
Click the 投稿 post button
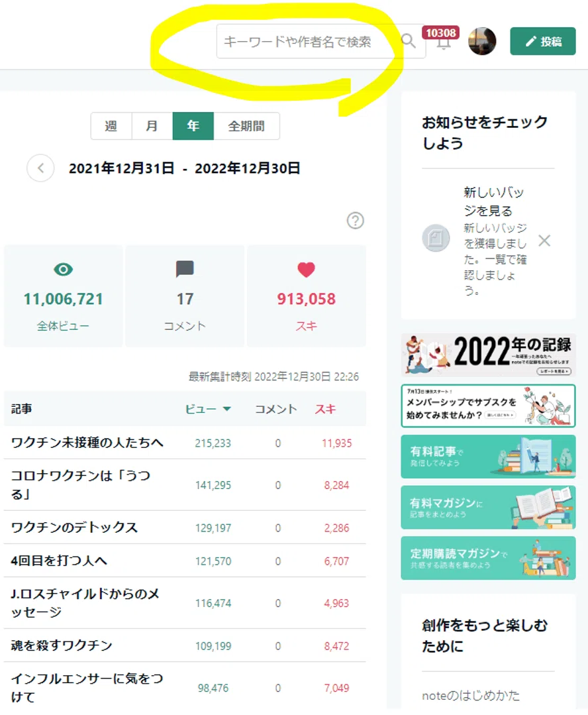pyautogui.click(x=543, y=42)
